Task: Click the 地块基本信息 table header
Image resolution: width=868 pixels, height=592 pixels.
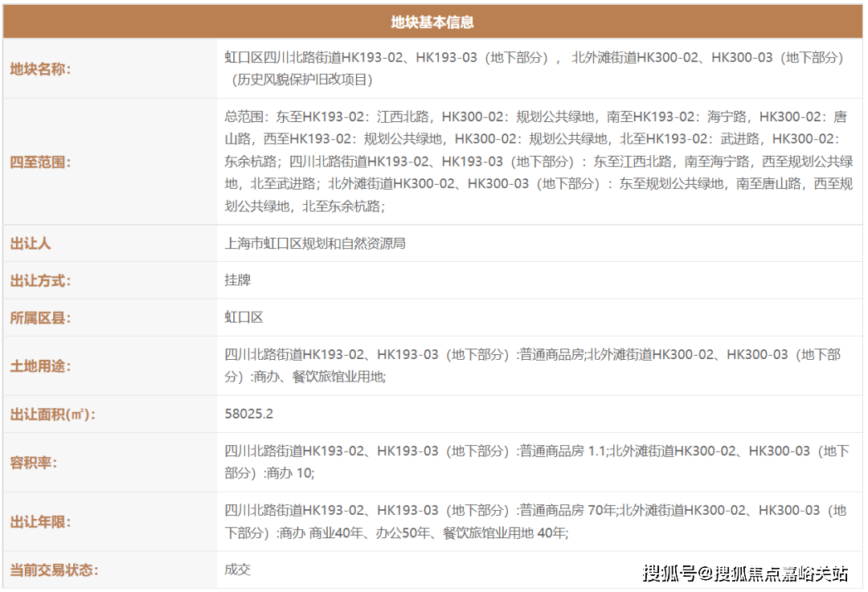Action: click(432, 22)
